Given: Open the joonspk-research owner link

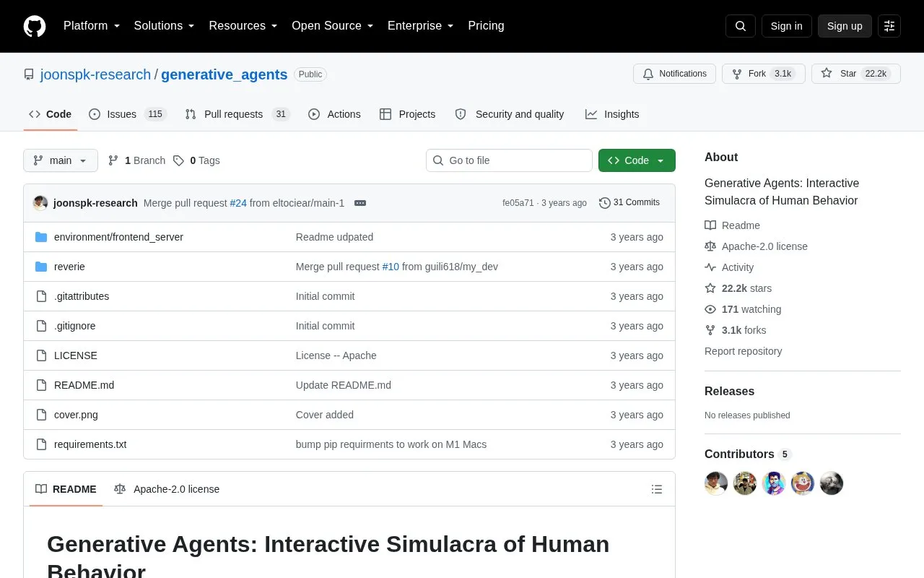Looking at the screenshot, I should pyautogui.click(x=95, y=74).
